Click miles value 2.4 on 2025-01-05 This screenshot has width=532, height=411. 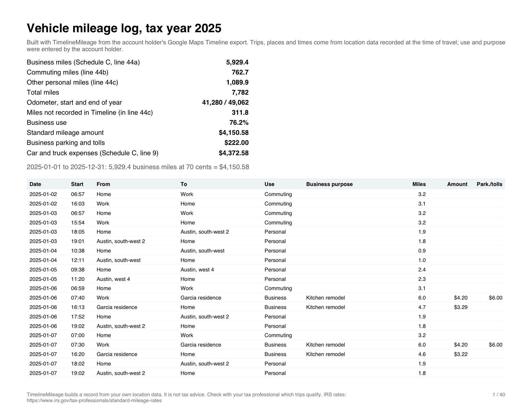pos(422,270)
